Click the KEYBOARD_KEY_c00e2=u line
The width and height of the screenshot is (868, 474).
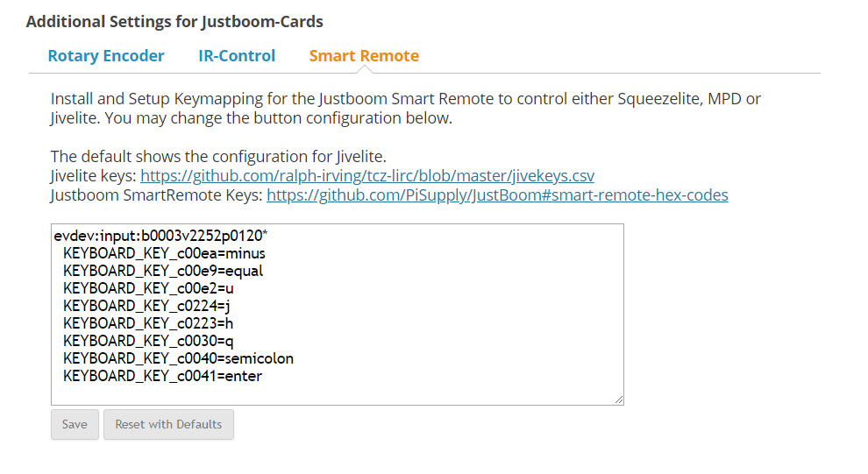[148, 288]
